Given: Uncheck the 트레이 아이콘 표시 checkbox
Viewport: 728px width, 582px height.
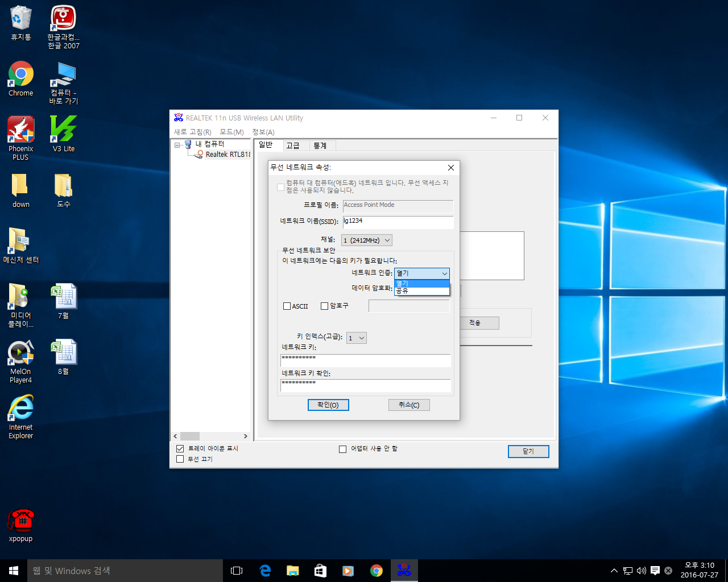Looking at the screenshot, I should (x=180, y=448).
